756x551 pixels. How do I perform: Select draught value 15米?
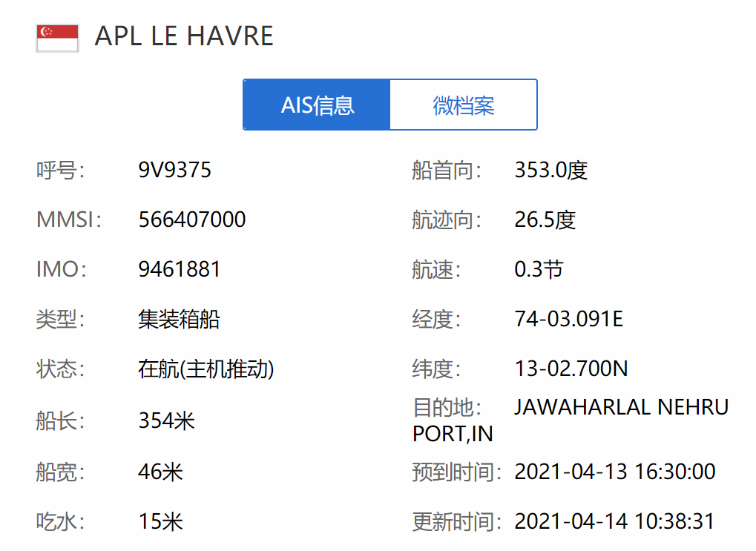click(x=160, y=521)
